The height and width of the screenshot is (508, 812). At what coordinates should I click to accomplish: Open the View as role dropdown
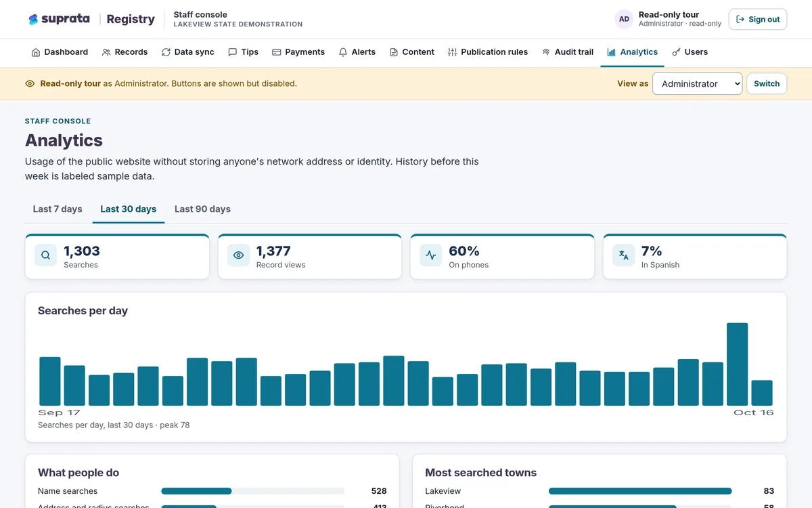(698, 84)
